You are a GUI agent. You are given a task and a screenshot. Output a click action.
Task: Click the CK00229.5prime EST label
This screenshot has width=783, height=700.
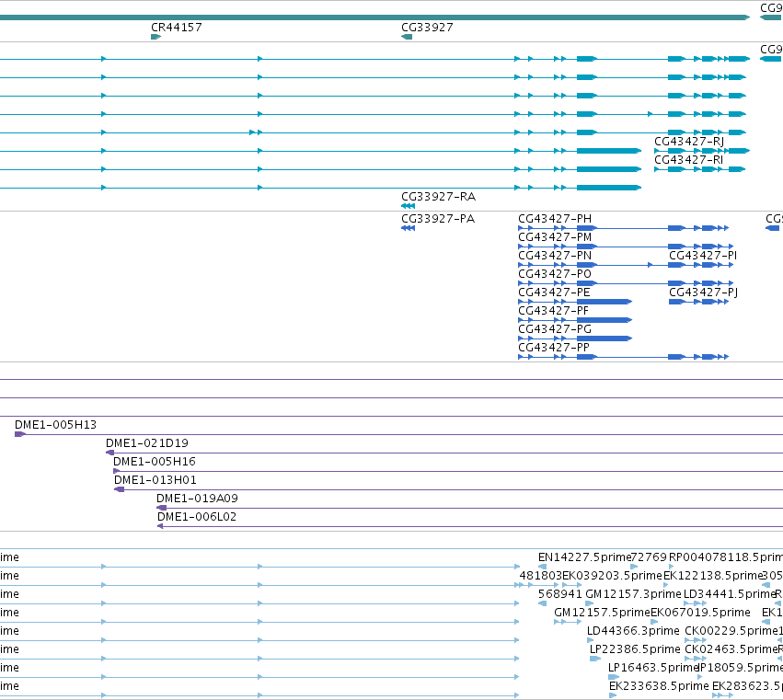[x=731, y=631]
